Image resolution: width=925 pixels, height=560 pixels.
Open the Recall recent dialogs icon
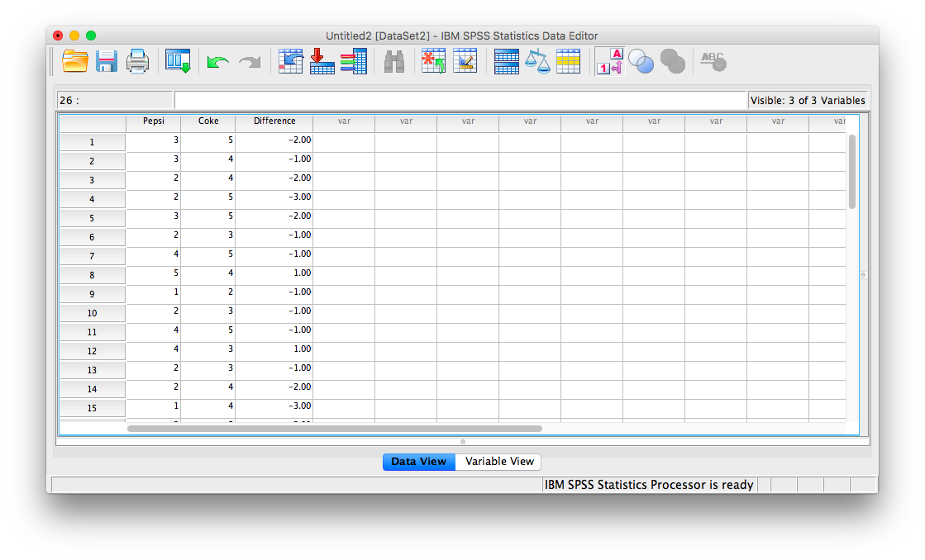pyautogui.click(x=178, y=62)
